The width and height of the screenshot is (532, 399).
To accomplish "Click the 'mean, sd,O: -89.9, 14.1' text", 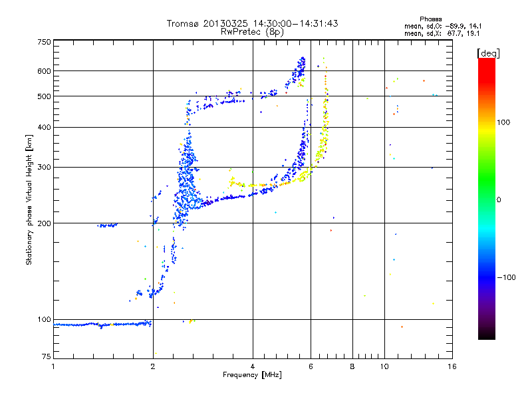I will [443, 27].
